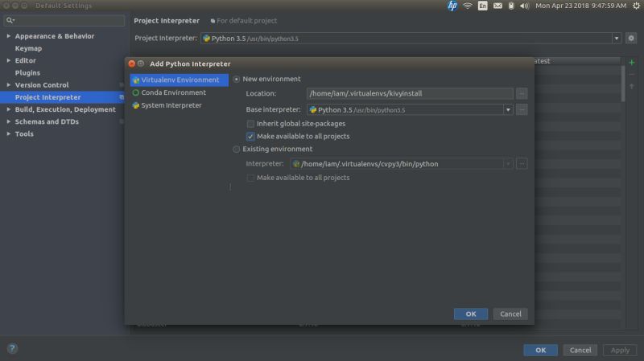Open the Wi-Fi network indicator
The image size is (644, 361).
click(468, 6)
